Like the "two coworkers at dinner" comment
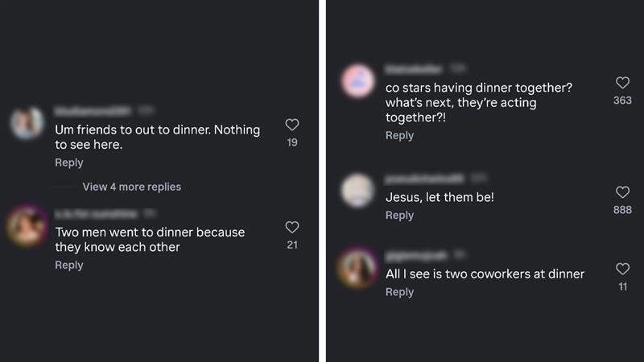 tap(622, 269)
